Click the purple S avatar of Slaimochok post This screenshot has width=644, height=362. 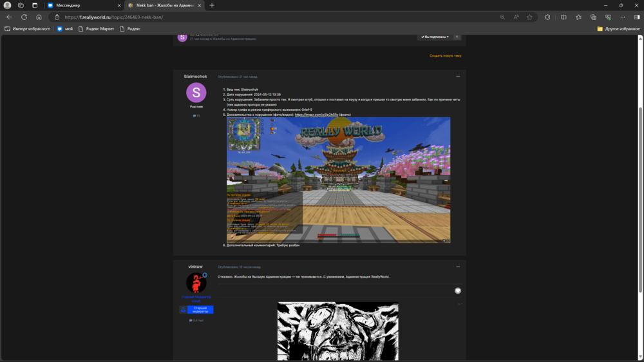coord(196,93)
